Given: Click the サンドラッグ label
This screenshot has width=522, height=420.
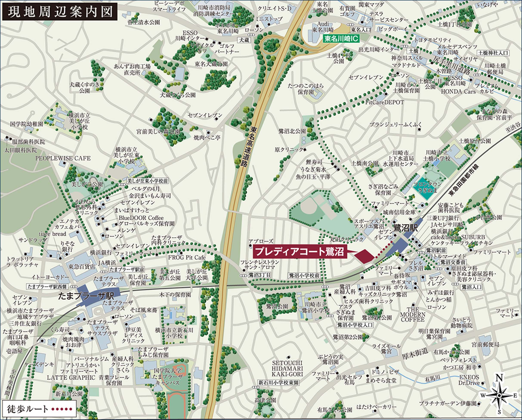Looking at the screenshot, I should (33, 240).
